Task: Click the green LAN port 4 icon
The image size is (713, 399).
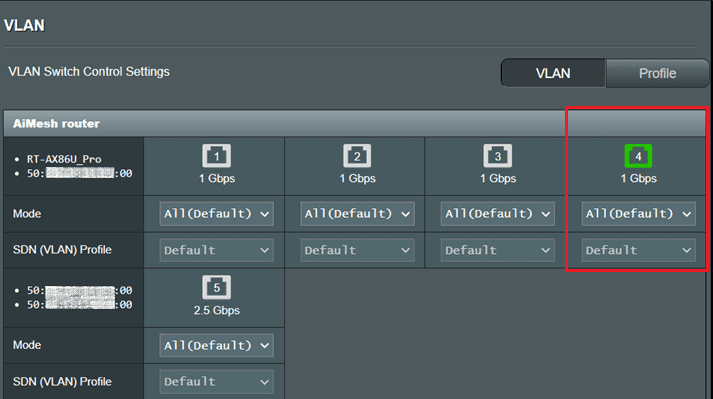Action: (638, 156)
